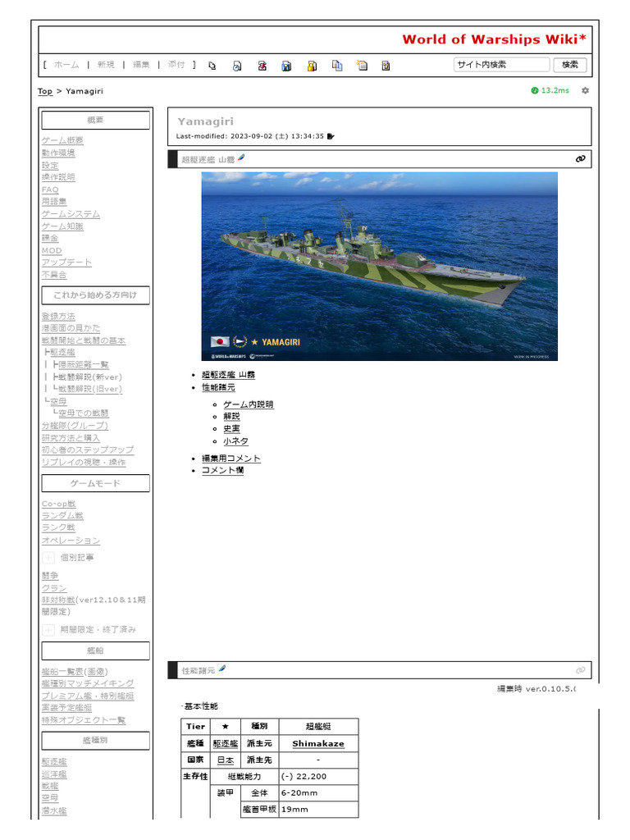The image size is (630, 840).
Task: Open the ホーム menu item
Action: pyautogui.click(x=66, y=65)
